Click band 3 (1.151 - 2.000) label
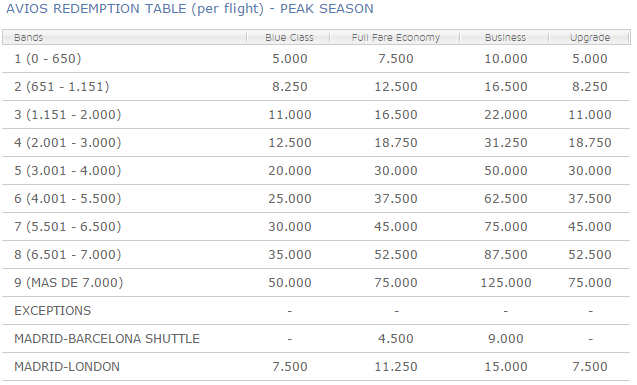637x385 pixels. pyautogui.click(x=68, y=115)
